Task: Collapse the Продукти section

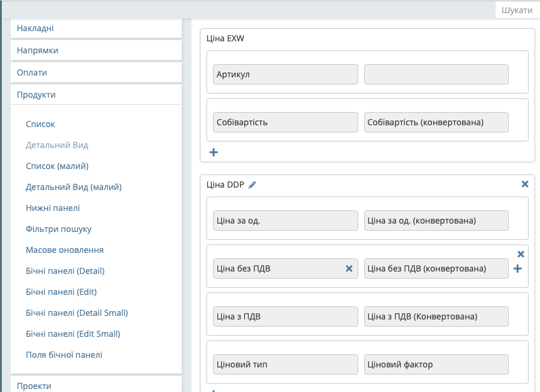Action: [x=96, y=95]
